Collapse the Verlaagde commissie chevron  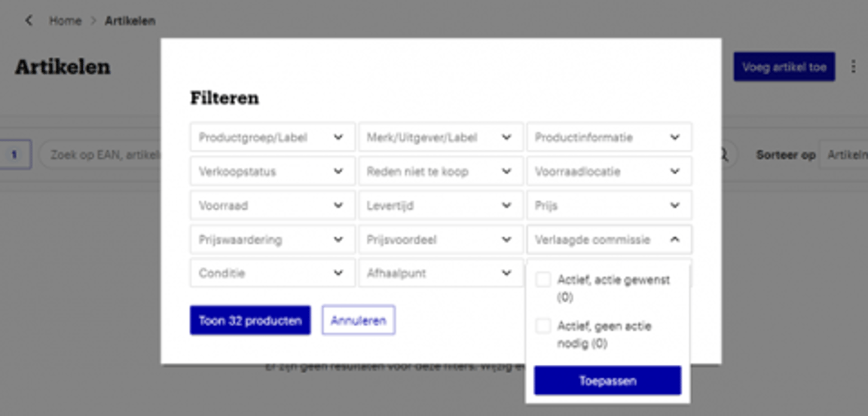click(x=674, y=240)
